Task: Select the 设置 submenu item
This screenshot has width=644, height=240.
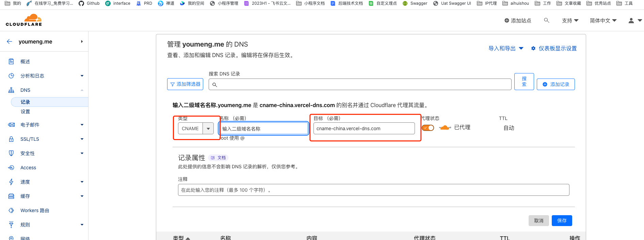Action: click(x=25, y=112)
